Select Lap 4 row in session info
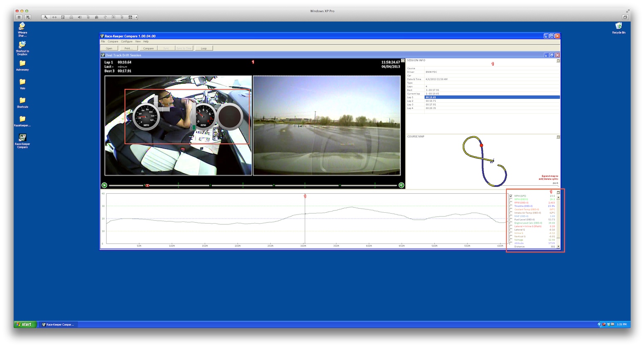Viewport: 644px width, 347px height. click(483, 108)
